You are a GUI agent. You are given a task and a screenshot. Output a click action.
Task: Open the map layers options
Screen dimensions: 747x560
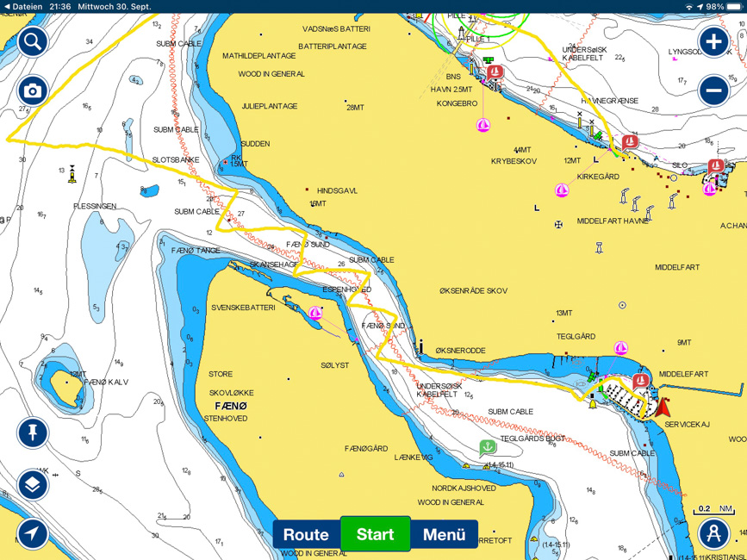[33, 485]
